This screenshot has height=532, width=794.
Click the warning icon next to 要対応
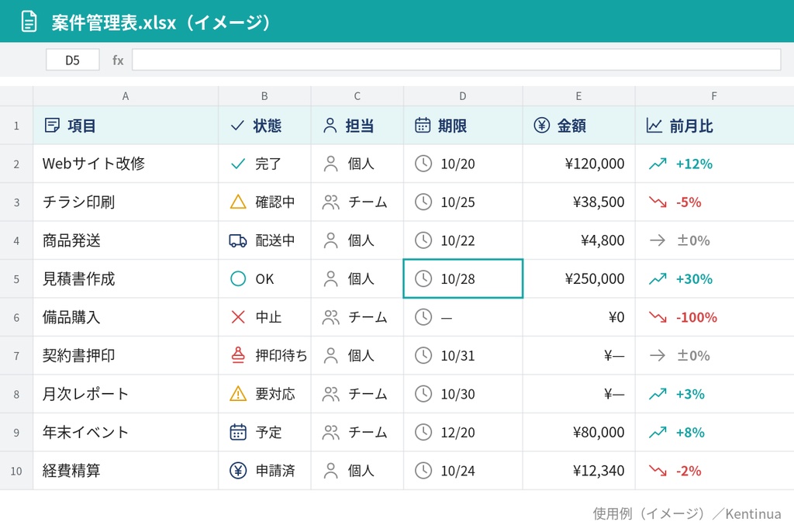point(238,394)
